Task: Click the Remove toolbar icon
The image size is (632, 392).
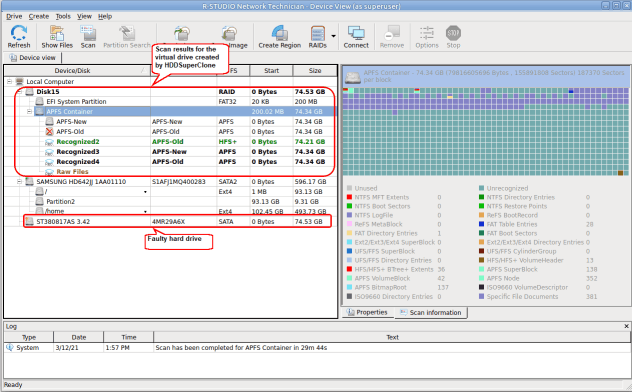Action: [391, 37]
